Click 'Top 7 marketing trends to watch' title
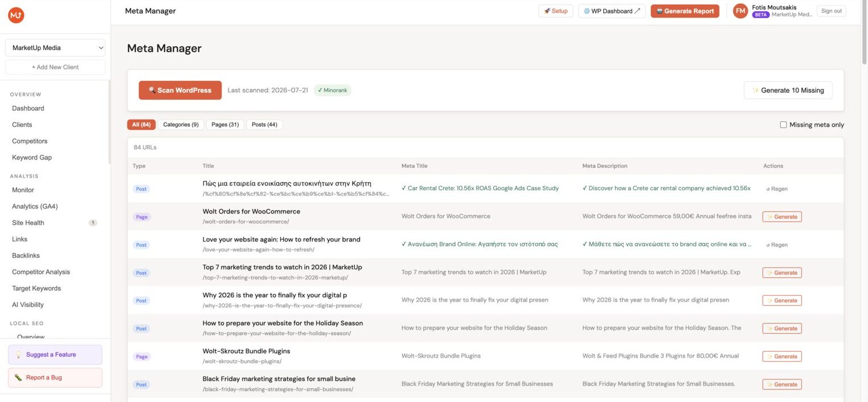Screen dimensions: 868x402 (282, 267)
